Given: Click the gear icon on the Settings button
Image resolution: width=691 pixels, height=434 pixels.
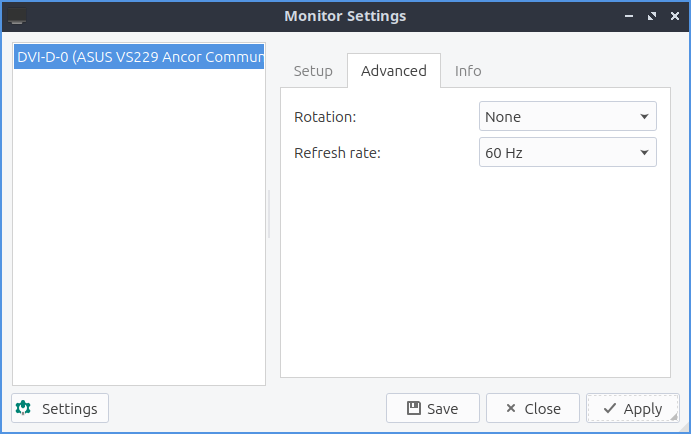Looking at the screenshot, I should 24,408.
